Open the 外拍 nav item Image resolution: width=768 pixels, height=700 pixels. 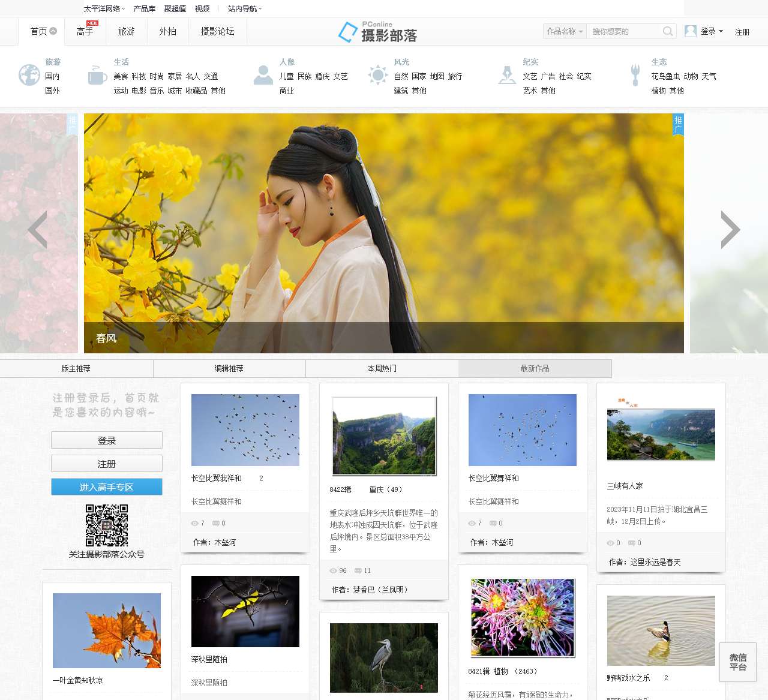[x=168, y=31]
